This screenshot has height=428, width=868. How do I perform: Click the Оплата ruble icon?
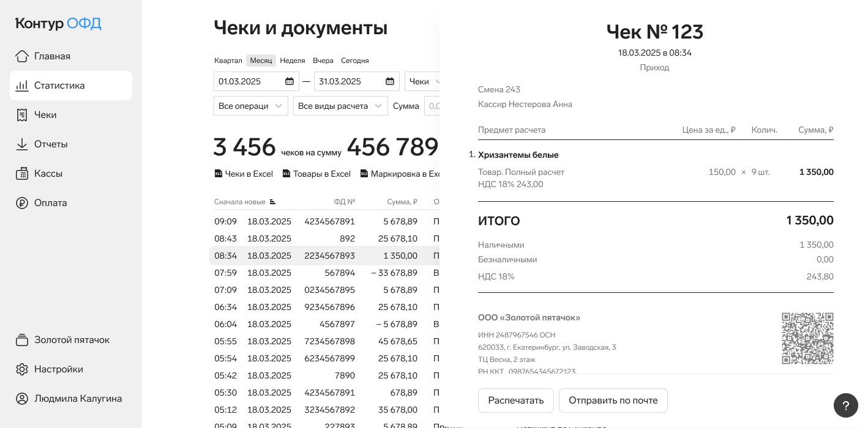(22, 203)
